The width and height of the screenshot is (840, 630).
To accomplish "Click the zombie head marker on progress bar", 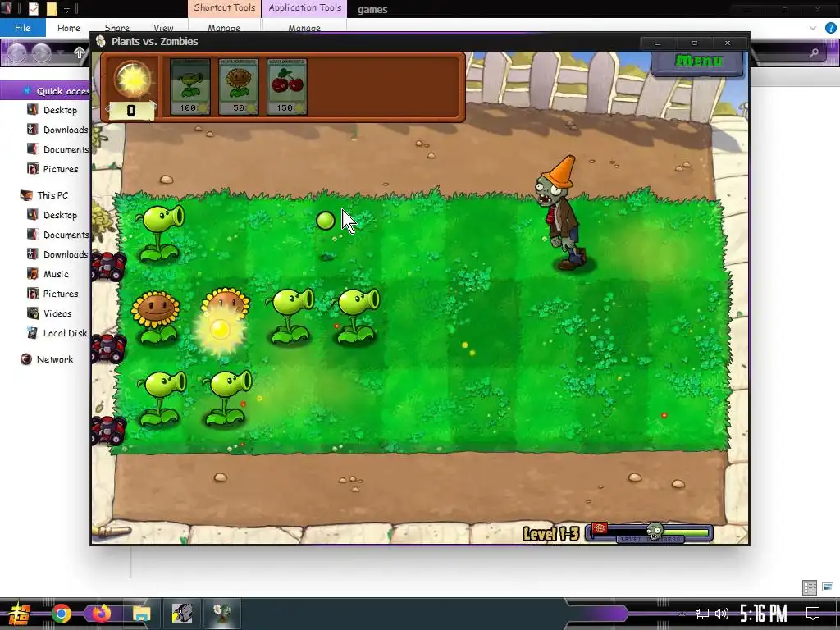I will (x=655, y=532).
